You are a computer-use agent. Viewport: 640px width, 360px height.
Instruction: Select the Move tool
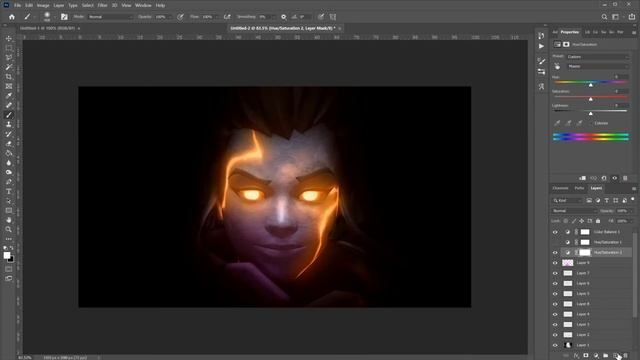coord(9,38)
